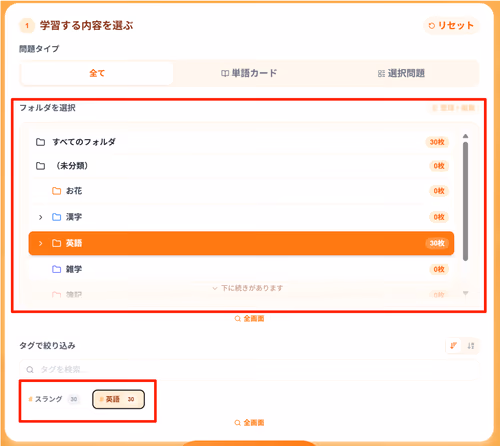Switch to the 単語カード tab

pyautogui.click(x=249, y=73)
